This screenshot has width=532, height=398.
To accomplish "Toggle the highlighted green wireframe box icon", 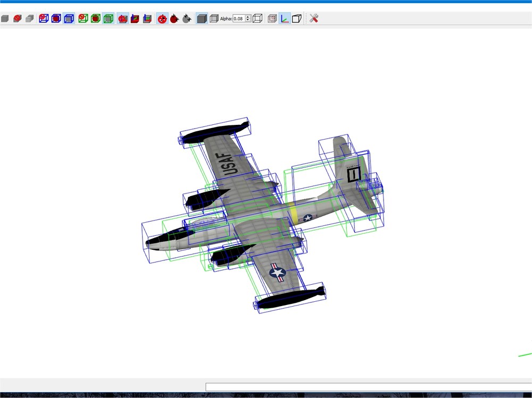I will click(108, 18).
